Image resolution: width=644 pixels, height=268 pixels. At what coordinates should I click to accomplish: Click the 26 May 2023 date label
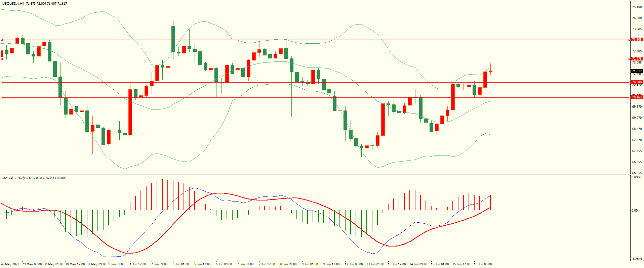point(10,264)
